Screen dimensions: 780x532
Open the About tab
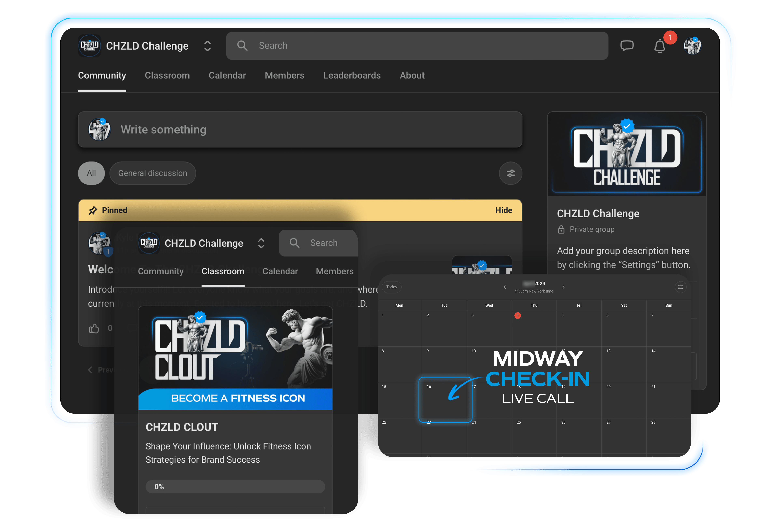coord(412,76)
